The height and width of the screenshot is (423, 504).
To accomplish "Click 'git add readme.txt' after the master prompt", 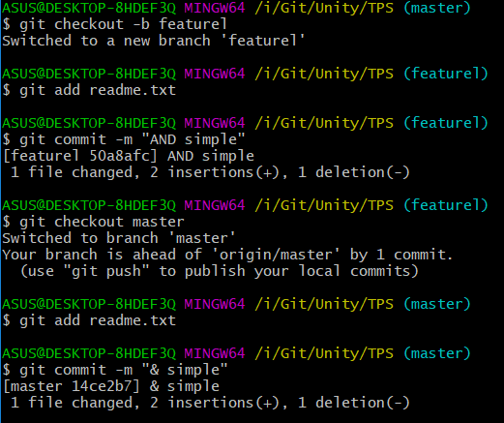I will [x=98, y=320].
